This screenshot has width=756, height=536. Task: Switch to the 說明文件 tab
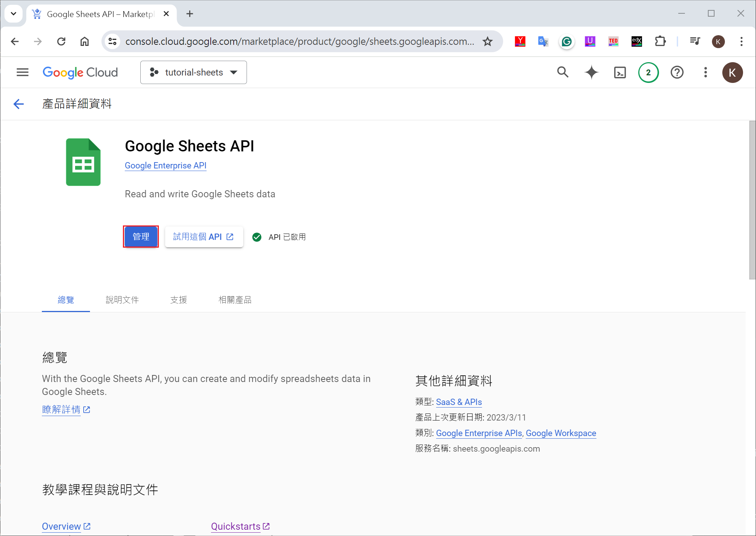click(x=122, y=300)
